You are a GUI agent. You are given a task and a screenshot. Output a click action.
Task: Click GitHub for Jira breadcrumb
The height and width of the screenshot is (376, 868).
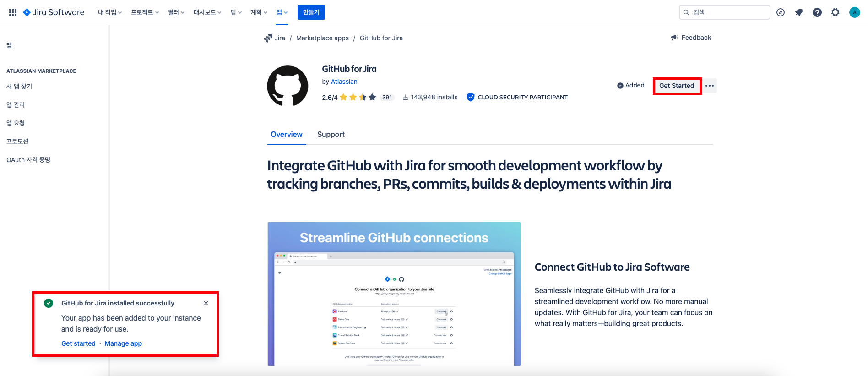point(381,38)
